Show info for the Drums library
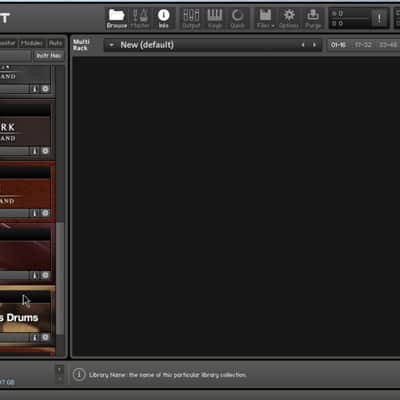Viewport: 400px width, 400px height. click(x=35, y=337)
